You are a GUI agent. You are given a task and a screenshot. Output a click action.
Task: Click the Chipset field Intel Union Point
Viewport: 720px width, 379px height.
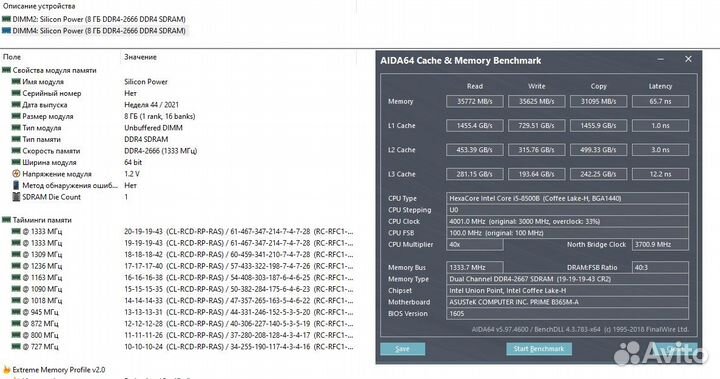(568, 290)
